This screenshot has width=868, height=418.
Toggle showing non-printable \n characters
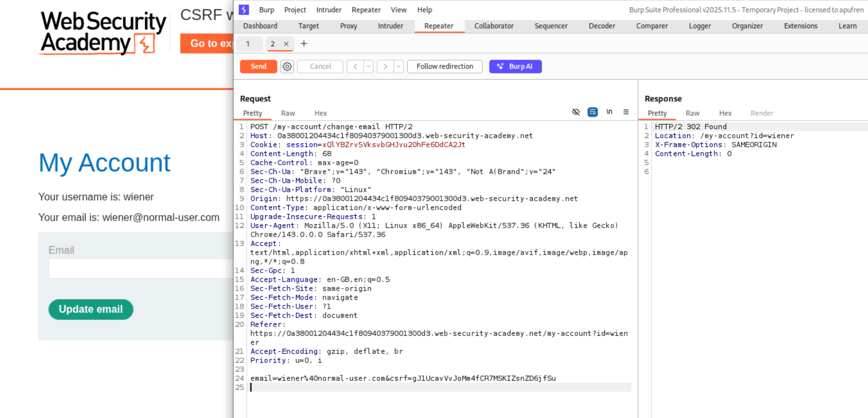point(610,112)
